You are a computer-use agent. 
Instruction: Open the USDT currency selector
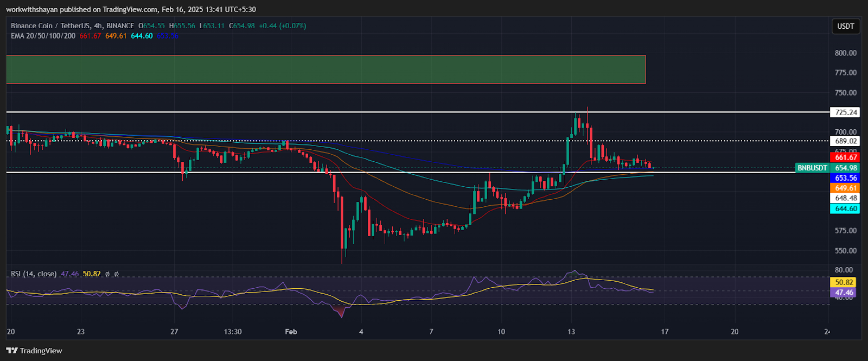[x=845, y=26]
